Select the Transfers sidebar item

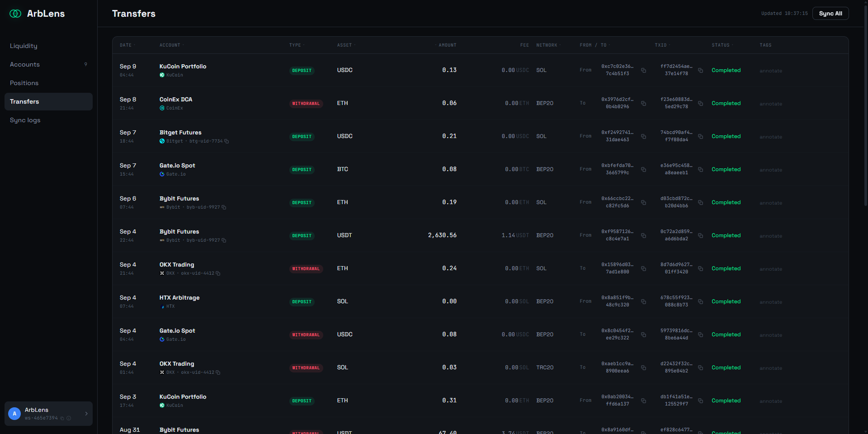(48, 101)
